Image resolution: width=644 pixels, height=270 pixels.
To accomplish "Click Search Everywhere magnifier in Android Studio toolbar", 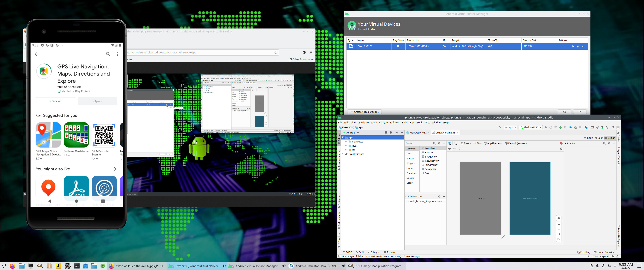I will point(613,127).
